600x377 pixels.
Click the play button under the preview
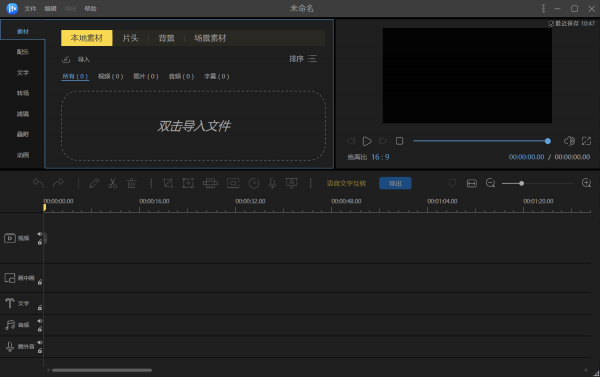pyautogui.click(x=367, y=141)
